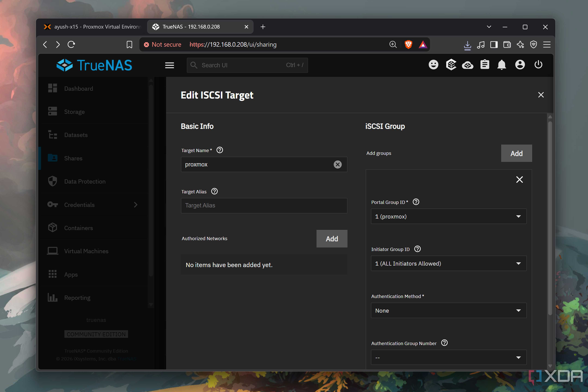The height and width of the screenshot is (392, 588).
Task: Show help for Authentication Group Number
Action: (x=444, y=343)
